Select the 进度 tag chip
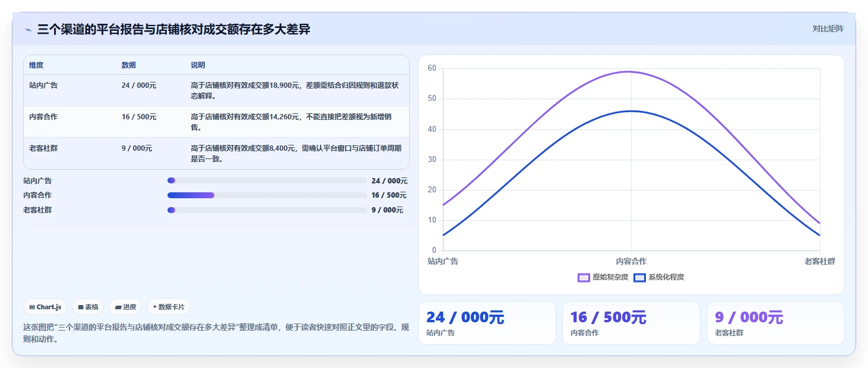 click(x=125, y=307)
